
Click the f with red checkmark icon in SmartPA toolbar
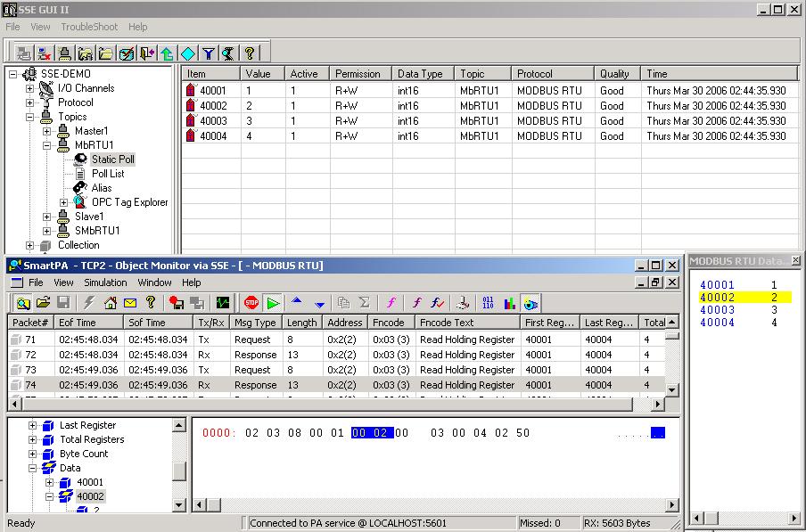(x=438, y=303)
